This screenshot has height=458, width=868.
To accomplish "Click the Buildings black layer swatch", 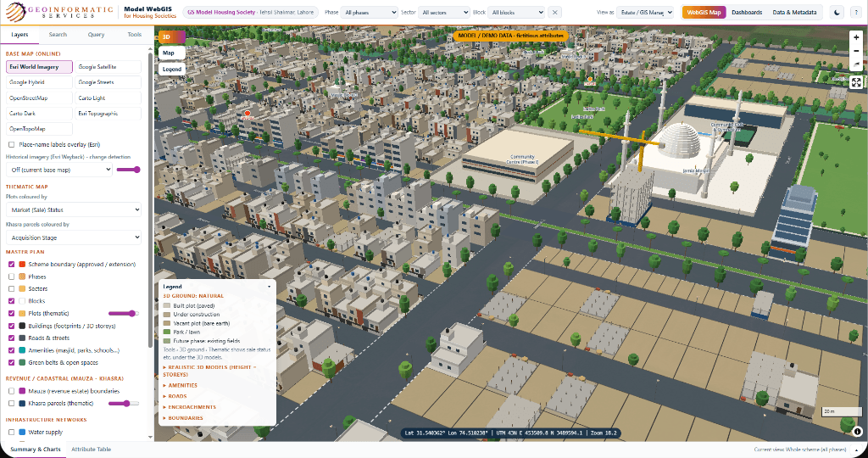I will click(22, 326).
